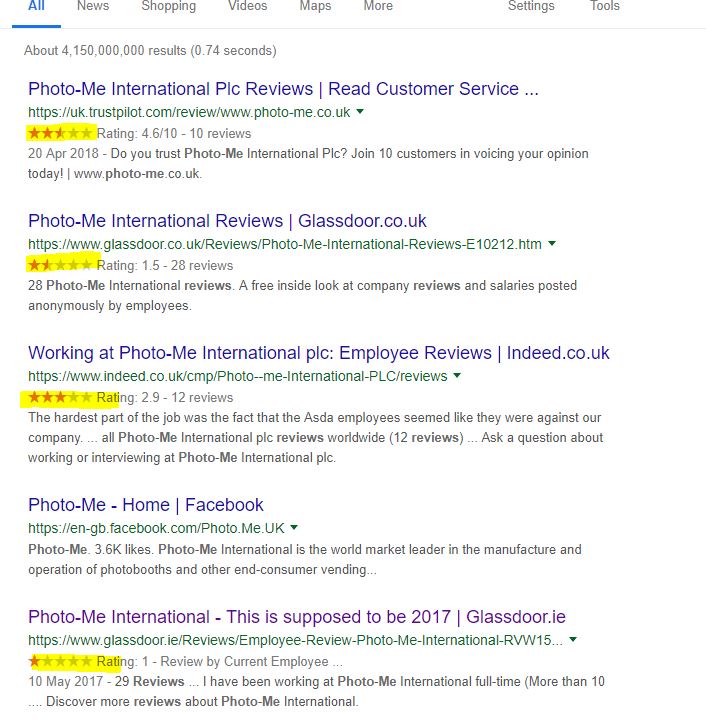Open Photo-Me International Reviews Glassdoor.co.uk result
Screen dimensions: 706x726
pos(227,220)
